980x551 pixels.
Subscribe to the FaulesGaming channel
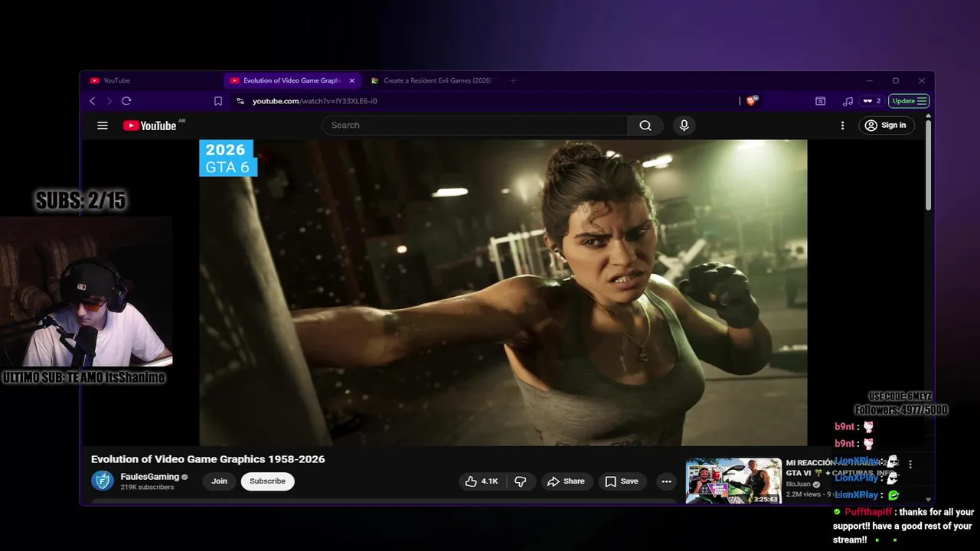pos(268,481)
